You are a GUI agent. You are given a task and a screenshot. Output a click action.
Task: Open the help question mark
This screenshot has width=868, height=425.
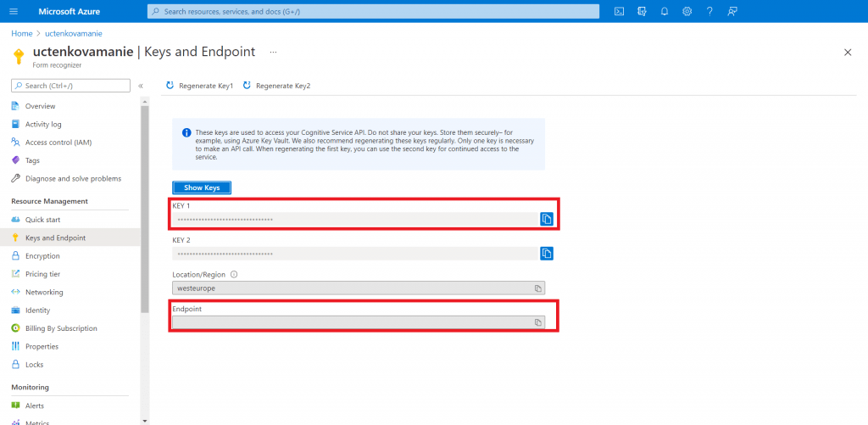click(x=709, y=11)
